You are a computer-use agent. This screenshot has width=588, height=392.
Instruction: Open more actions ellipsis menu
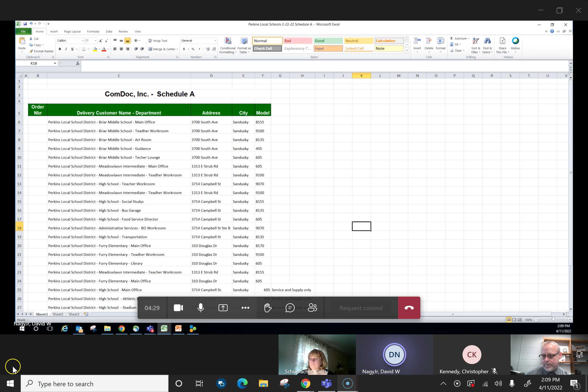pos(245,308)
